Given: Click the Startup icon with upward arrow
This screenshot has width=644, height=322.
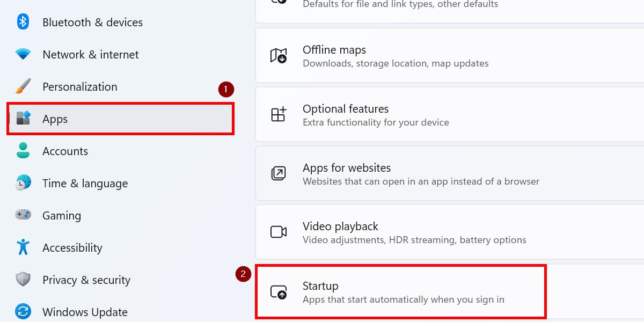Looking at the screenshot, I should click(x=278, y=291).
